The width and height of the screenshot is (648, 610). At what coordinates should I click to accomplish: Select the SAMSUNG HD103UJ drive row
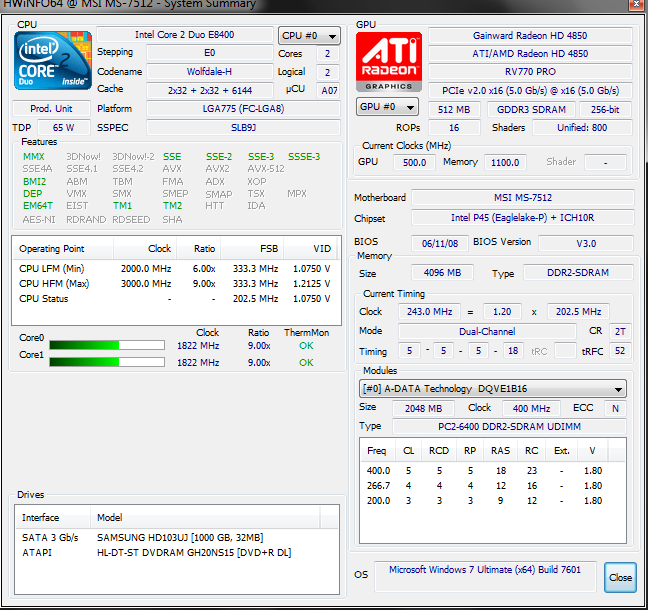coord(177,538)
